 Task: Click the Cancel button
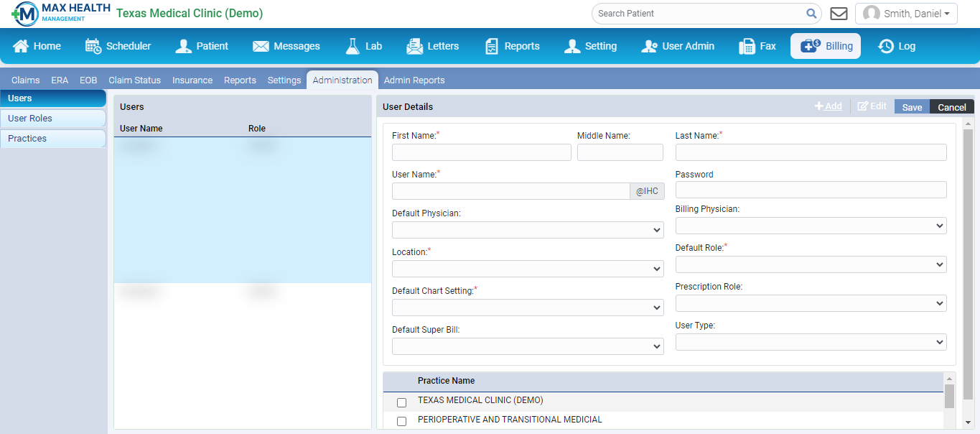tap(951, 107)
